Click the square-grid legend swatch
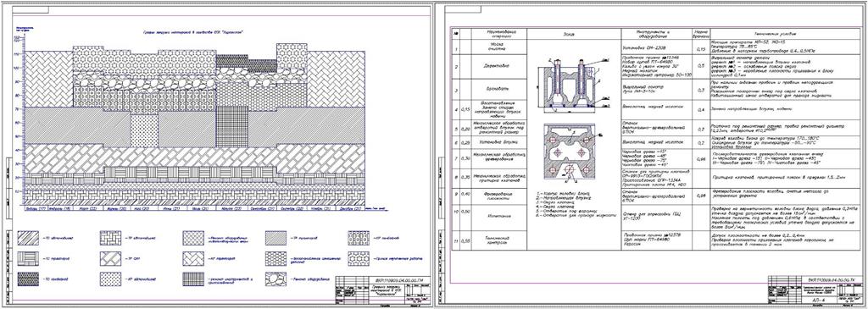Image resolution: width=868 pixels, height=309 pixels. (194, 279)
